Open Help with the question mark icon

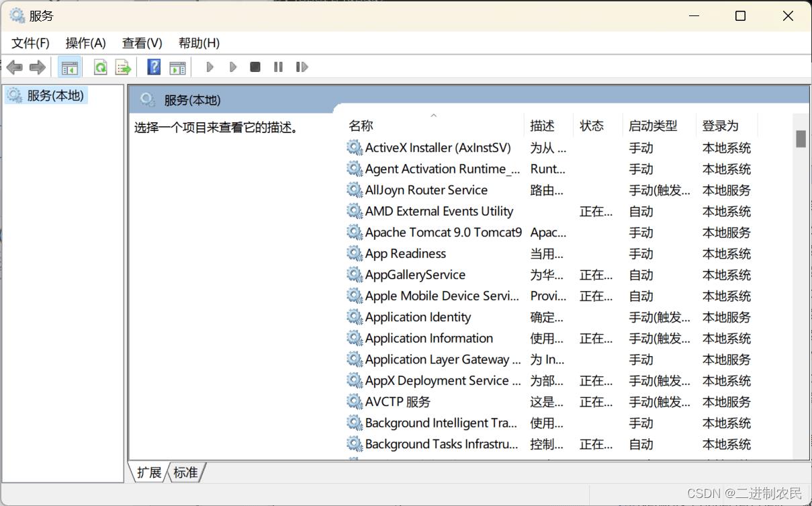154,67
